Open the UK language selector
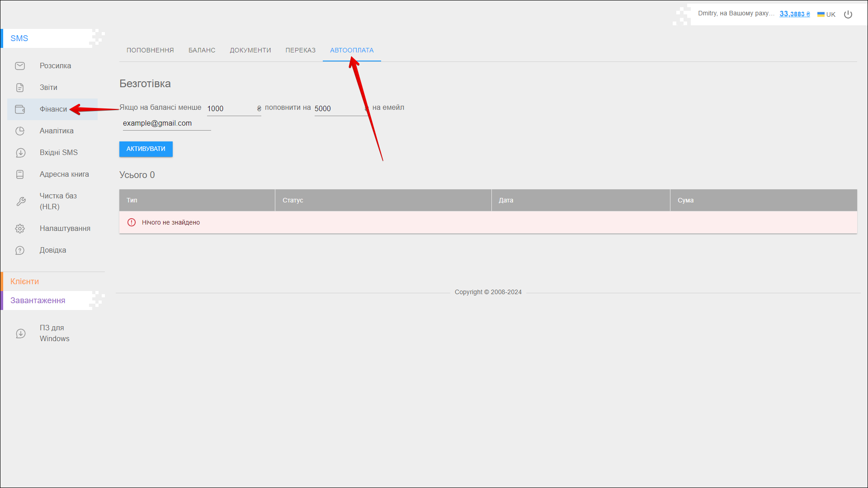868x488 pixels. [826, 14]
